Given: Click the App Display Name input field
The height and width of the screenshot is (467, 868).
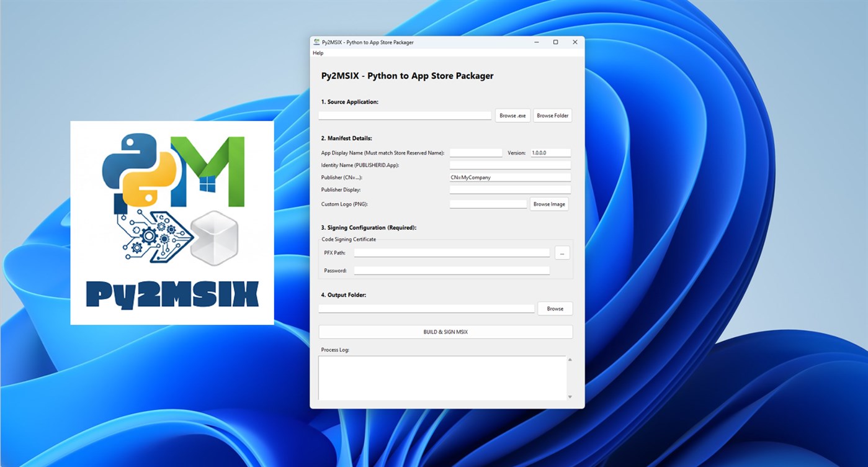Looking at the screenshot, I should tap(476, 153).
